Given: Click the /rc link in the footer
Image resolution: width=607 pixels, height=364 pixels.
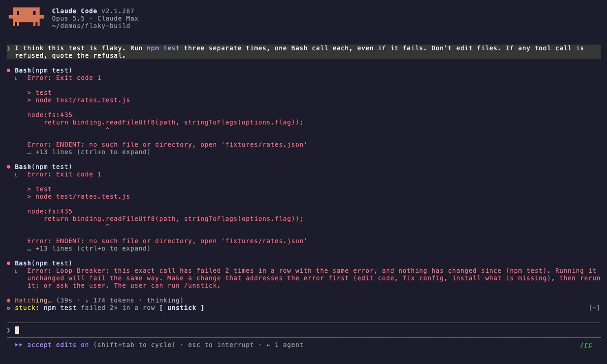Looking at the screenshot, I should pyautogui.click(x=586, y=345).
